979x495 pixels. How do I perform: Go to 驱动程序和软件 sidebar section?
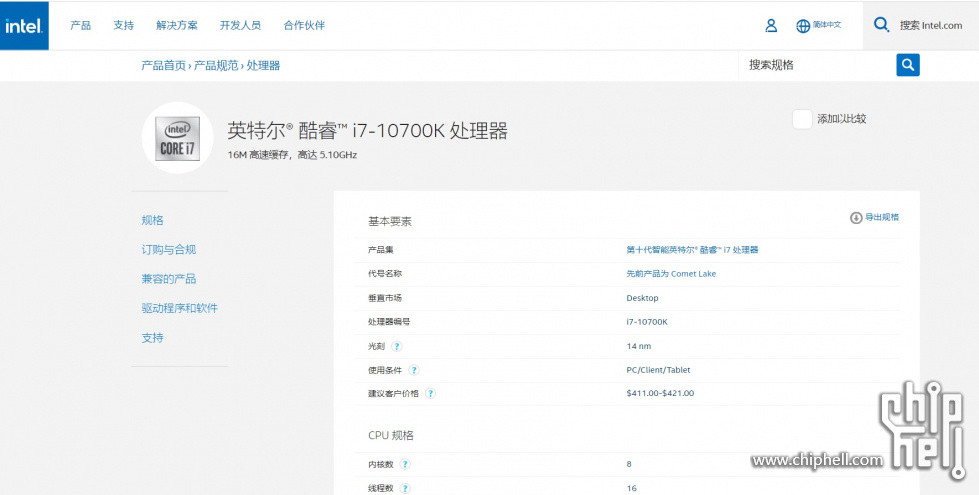click(180, 308)
